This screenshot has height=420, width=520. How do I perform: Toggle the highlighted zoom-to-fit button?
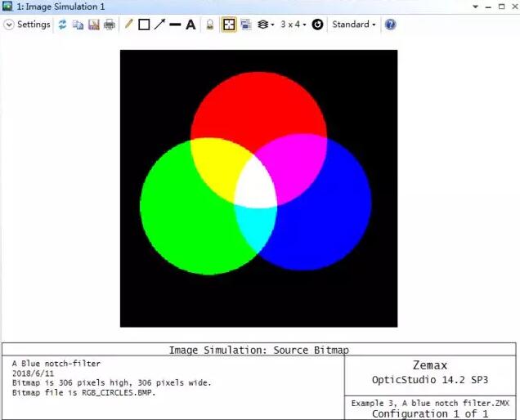(x=229, y=25)
